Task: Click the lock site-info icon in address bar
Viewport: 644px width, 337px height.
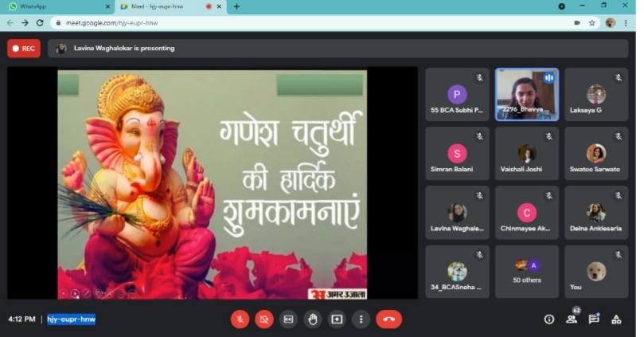Action: [x=58, y=23]
